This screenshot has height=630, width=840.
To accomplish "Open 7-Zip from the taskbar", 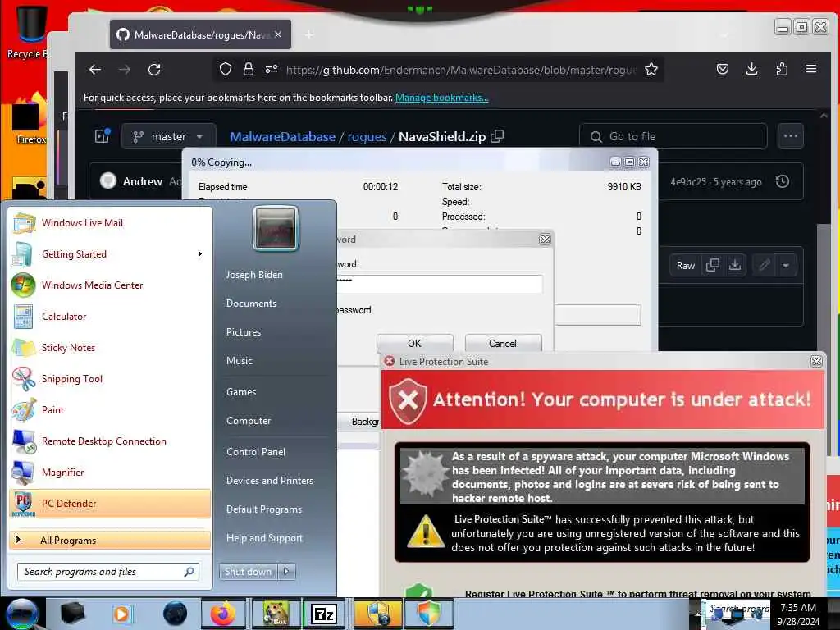I will coord(323,614).
